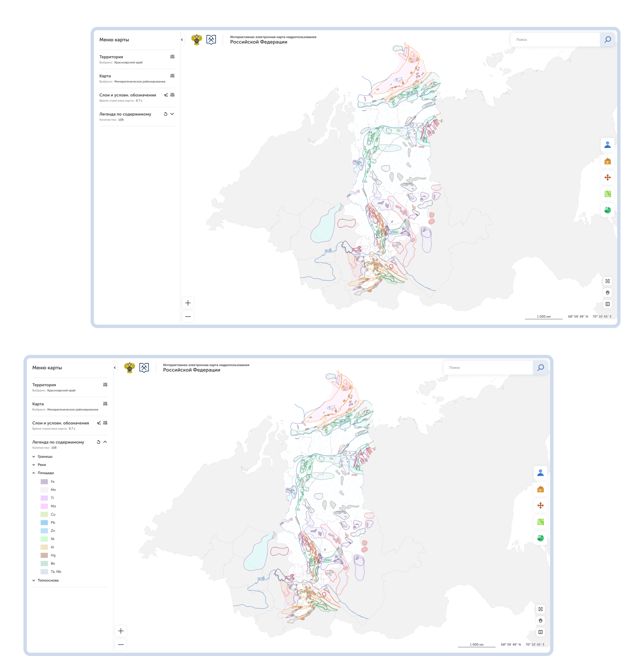Open the green grid map icon in top window
This screenshot has width=644, height=656.
click(x=607, y=194)
